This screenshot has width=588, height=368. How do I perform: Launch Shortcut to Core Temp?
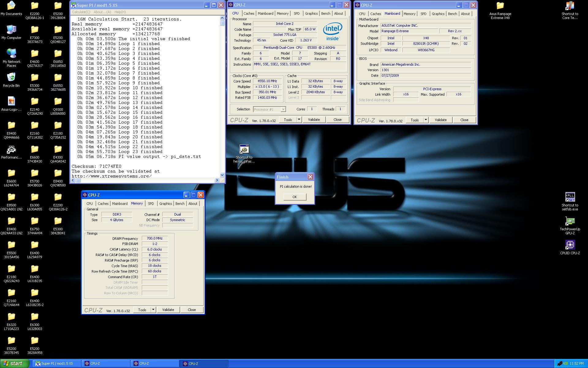tap(570, 10)
